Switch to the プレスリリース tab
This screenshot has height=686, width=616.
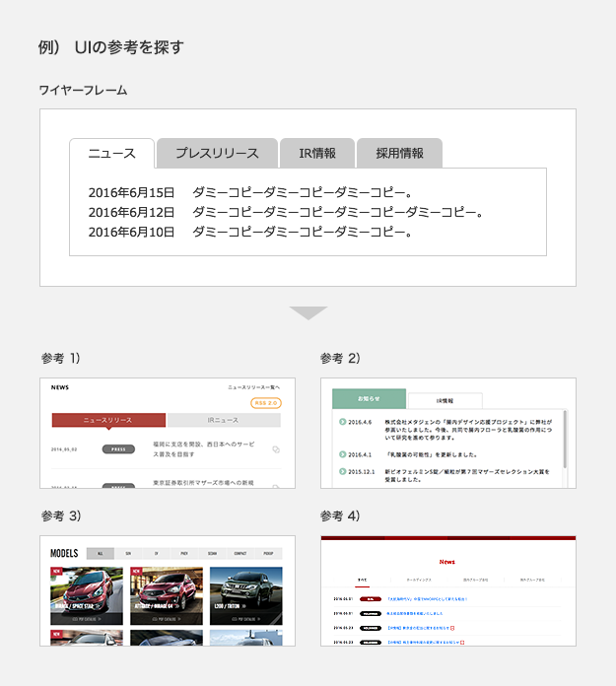pos(217,153)
